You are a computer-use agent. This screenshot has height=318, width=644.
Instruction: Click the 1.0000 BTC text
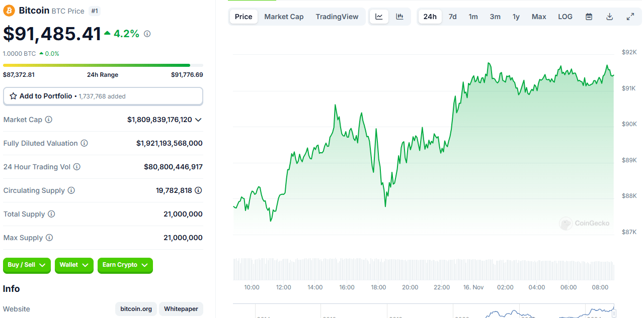pyautogui.click(x=20, y=54)
